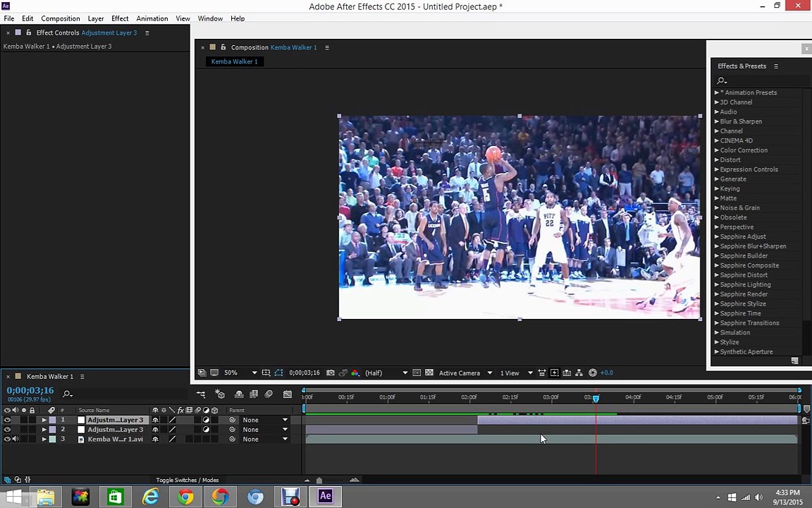The width and height of the screenshot is (812, 508).
Task: Hide layer 1 Adjustment Layer 3 eye
Action: tap(7, 420)
